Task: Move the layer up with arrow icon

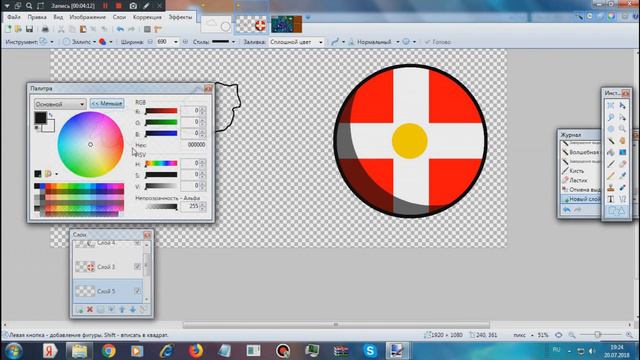Action: click(x=122, y=310)
